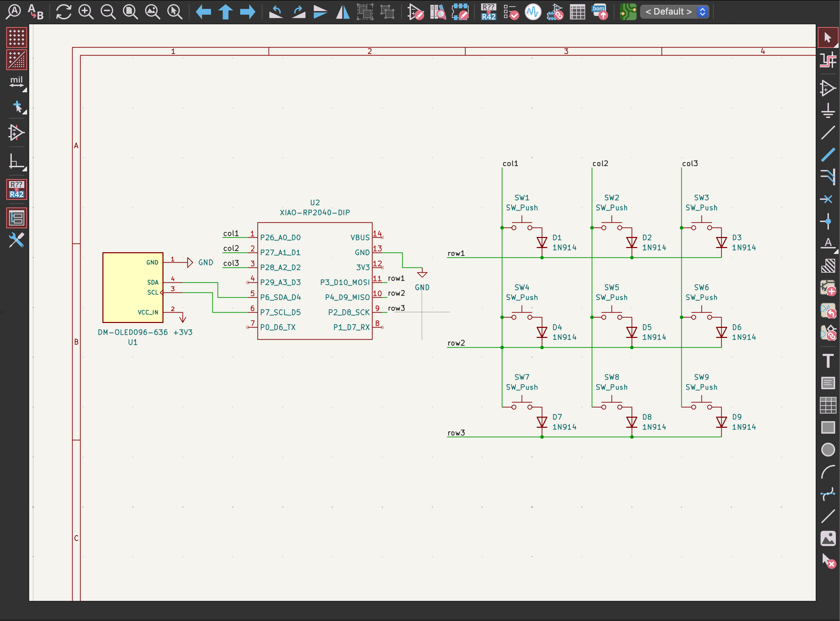Toggle grid overrides
This screenshot has height=621, width=840.
point(17,59)
